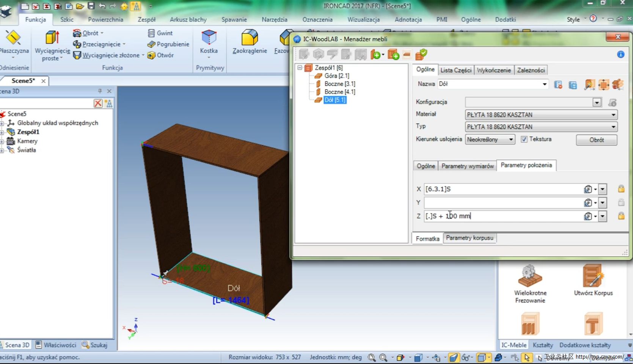Select Góra [2.1] in the furniture tree

(x=336, y=76)
